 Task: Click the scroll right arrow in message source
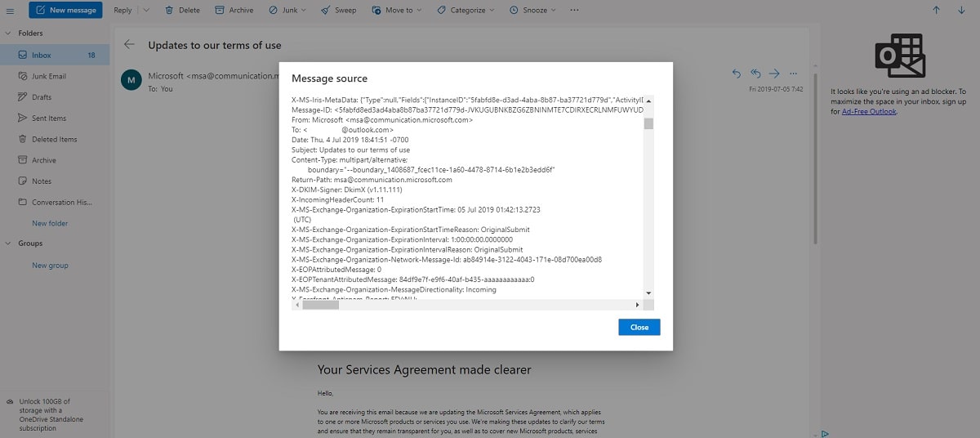pos(638,305)
